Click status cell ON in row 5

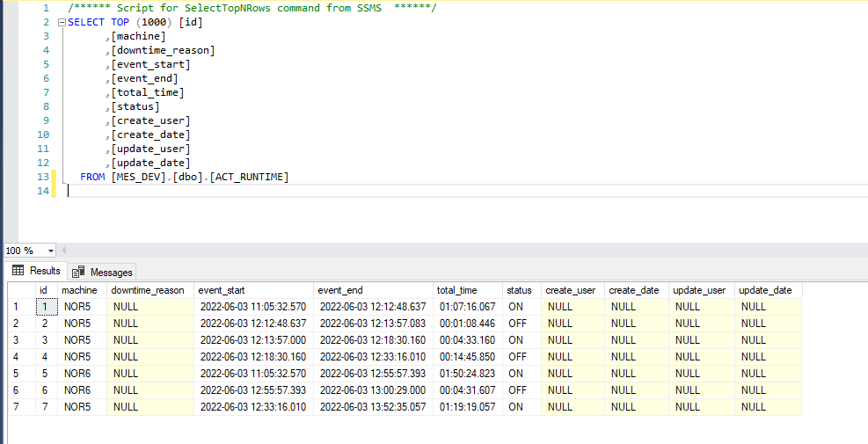tap(522, 374)
